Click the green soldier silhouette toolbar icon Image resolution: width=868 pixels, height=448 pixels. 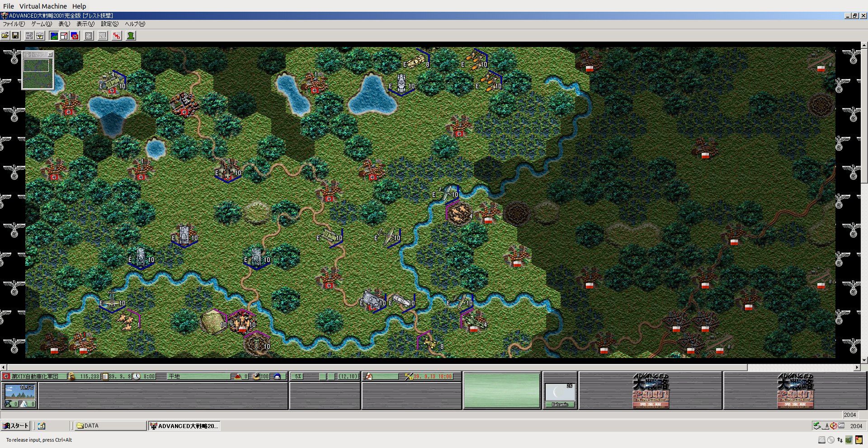(x=131, y=36)
